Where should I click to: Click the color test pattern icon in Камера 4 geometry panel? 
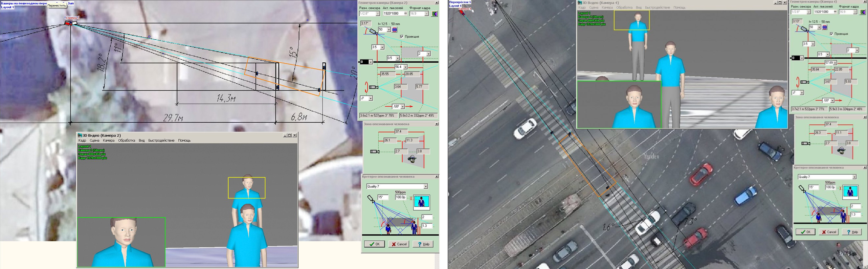[x=863, y=12]
